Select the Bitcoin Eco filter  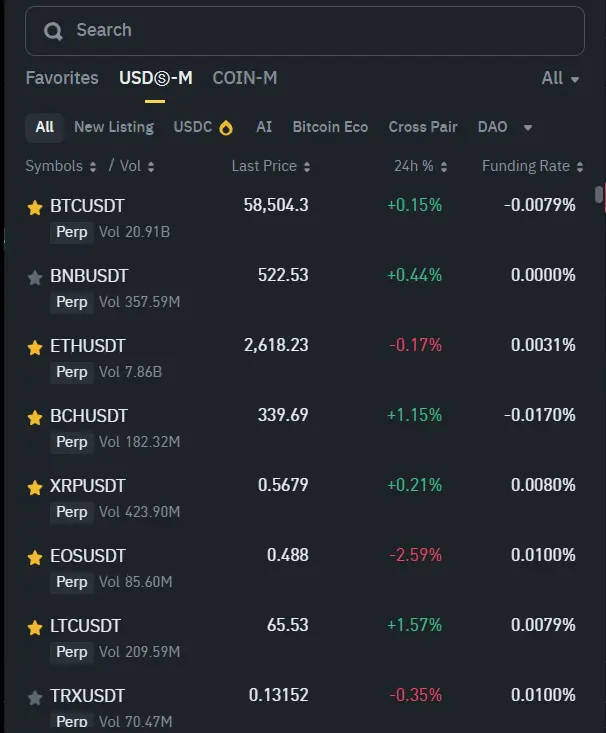[330, 127]
